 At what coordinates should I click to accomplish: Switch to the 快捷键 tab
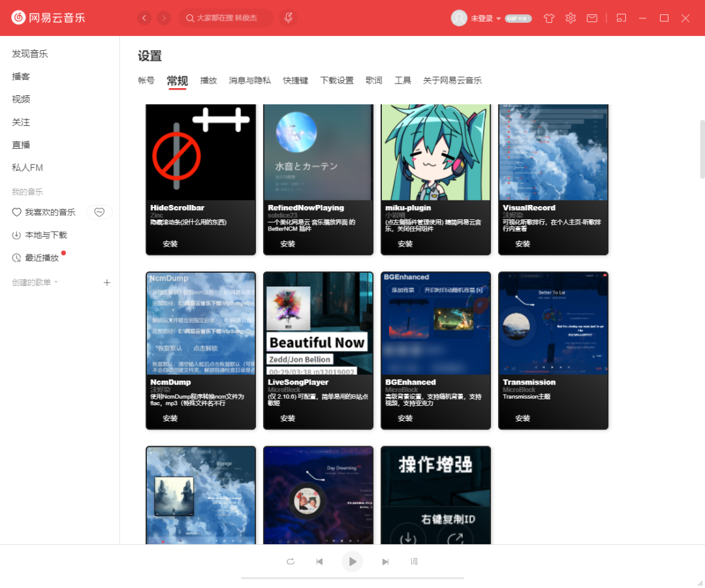pos(296,80)
